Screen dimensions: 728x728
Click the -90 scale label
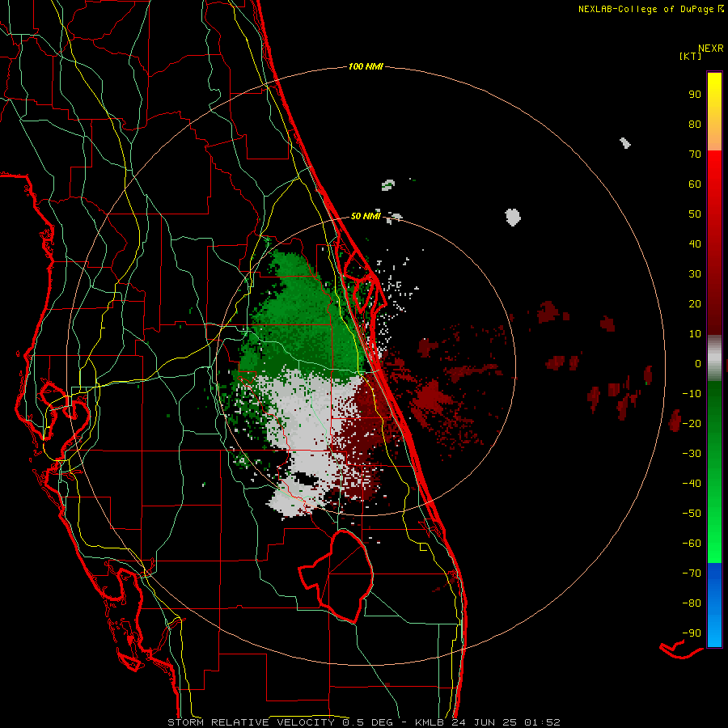click(x=692, y=633)
